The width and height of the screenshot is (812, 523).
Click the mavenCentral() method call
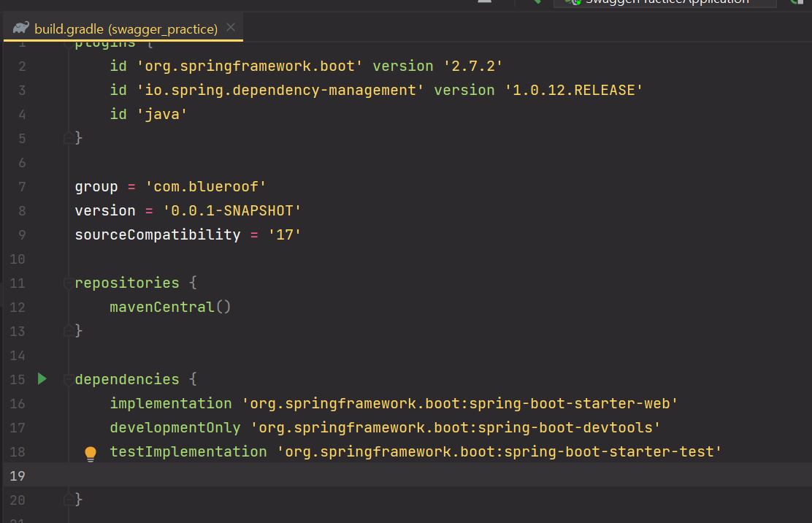[169, 307]
